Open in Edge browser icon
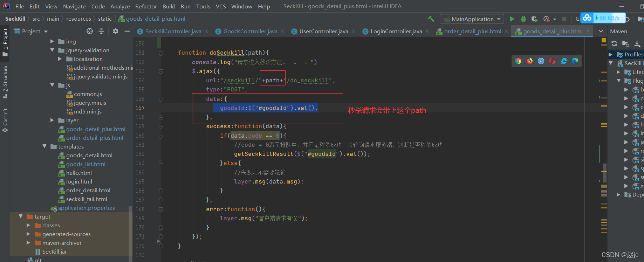644x262 pixels. [575, 61]
